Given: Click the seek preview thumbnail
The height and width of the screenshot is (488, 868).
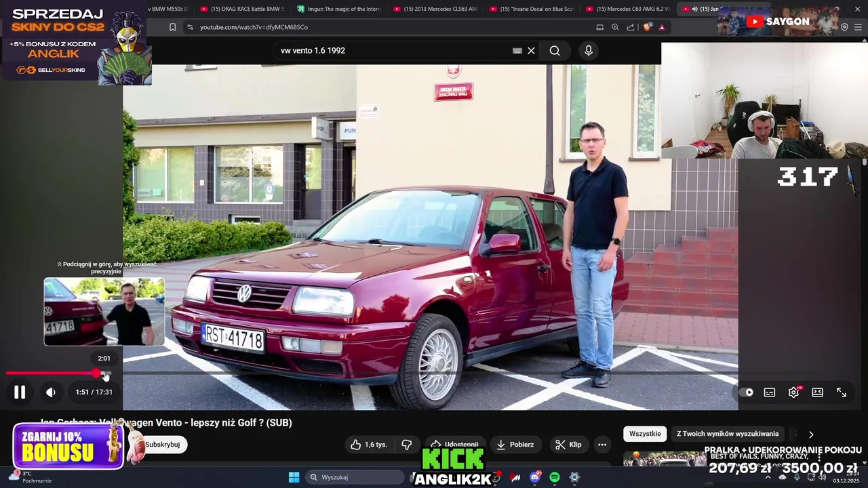Looking at the screenshot, I should coord(104,312).
